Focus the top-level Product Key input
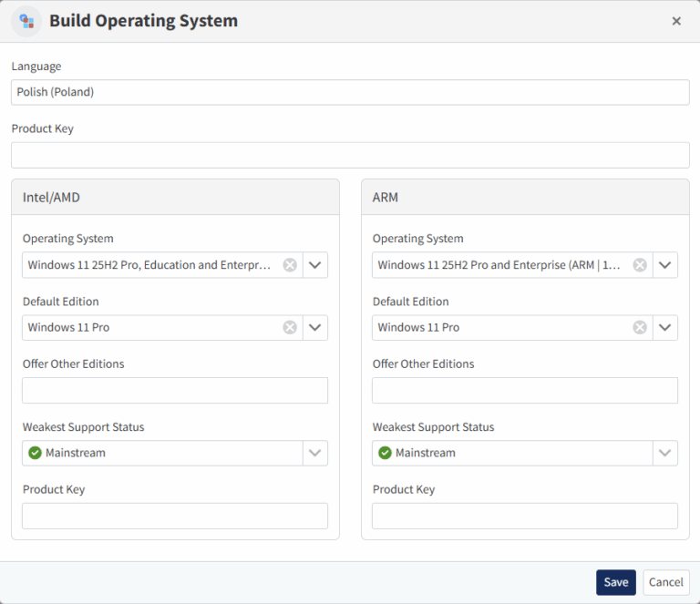Image resolution: width=700 pixels, height=604 pixels. tap(350, 155)
